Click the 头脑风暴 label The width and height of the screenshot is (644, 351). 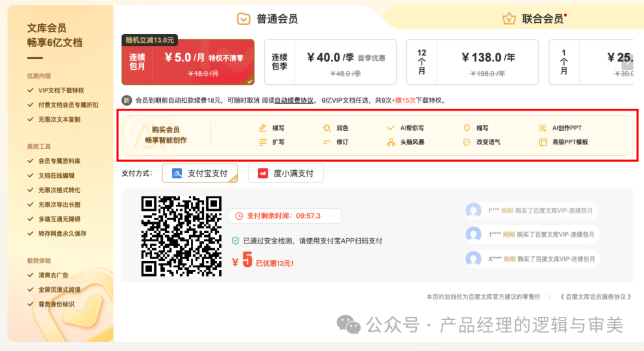click(413, 142)
